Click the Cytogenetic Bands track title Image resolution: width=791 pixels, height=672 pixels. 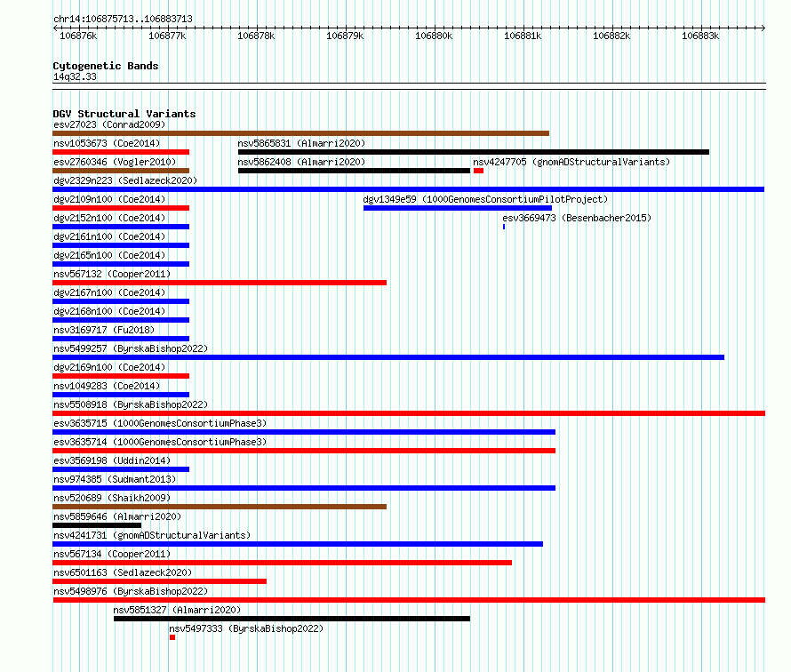pyautogui.click(x=106, y=66)
